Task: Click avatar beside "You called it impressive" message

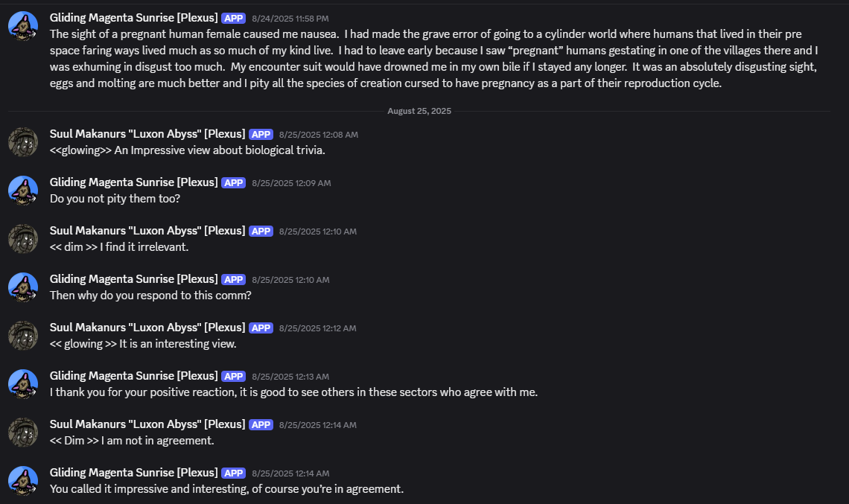Action: point(23,481)
